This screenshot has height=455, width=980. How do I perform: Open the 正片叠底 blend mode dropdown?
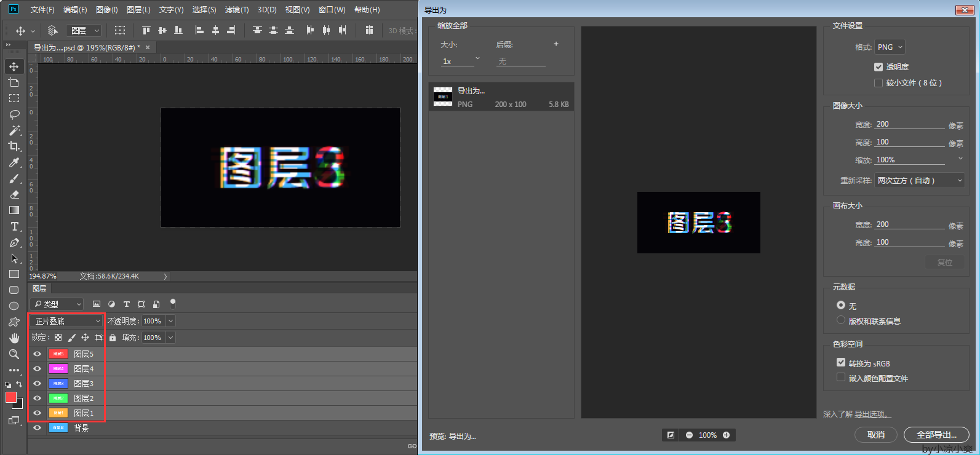click(x=67, y=321)
